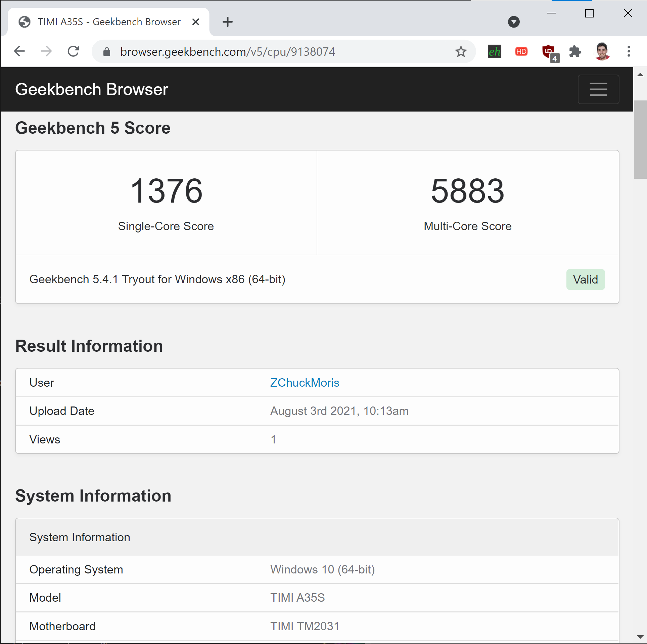Image resolution: width=647 pixels, height=644 pixels.
Task: Click the 'Upload Date' row label
Action: click(62, 411)
